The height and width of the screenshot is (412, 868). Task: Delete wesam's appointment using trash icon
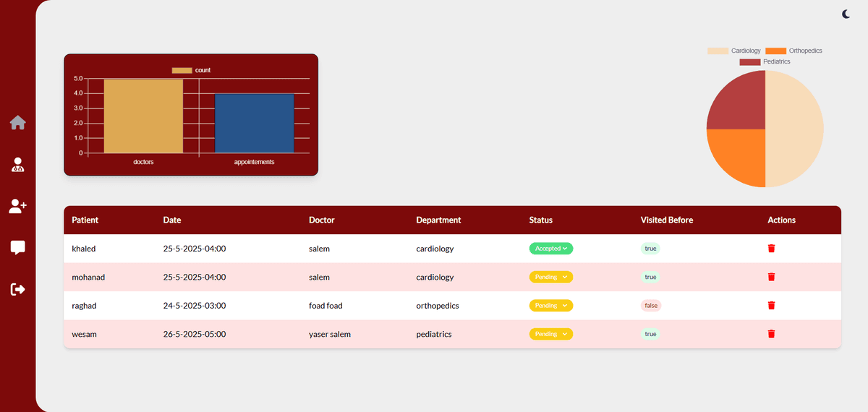[x=771, y=334]
